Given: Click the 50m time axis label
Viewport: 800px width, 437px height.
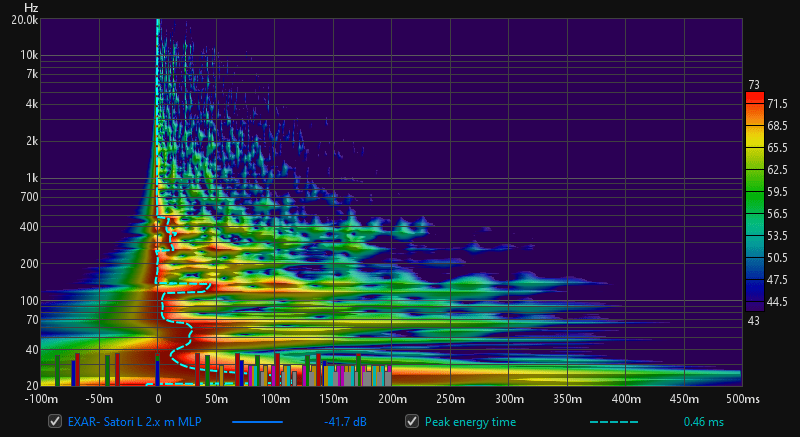Looking at the screenshot, I should 216,398.
